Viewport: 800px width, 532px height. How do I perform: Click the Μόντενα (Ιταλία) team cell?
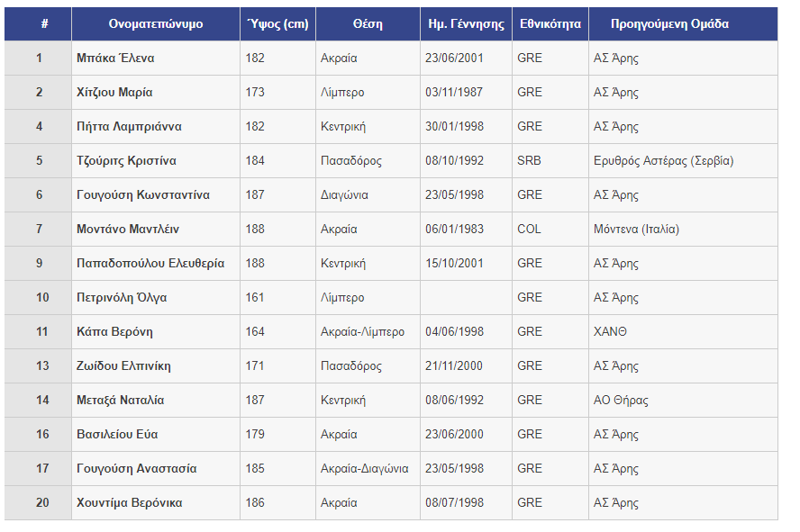(x=683, y=230)
